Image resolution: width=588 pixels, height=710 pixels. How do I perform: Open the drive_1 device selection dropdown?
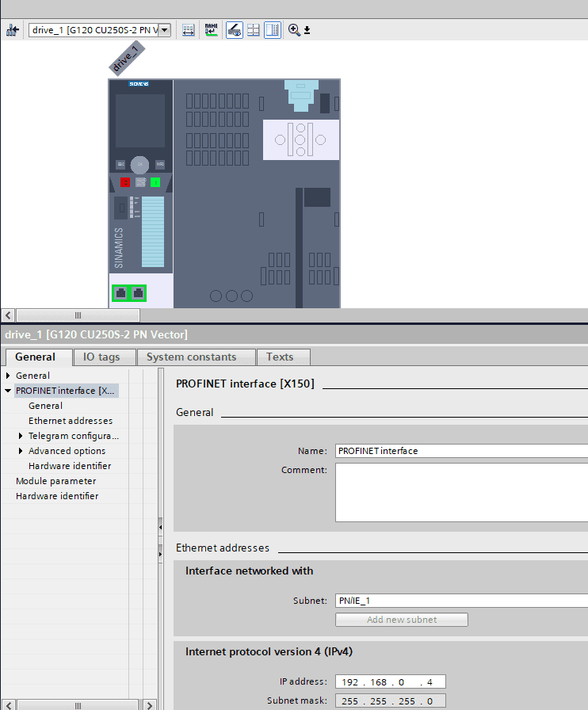tap(165, 30)
